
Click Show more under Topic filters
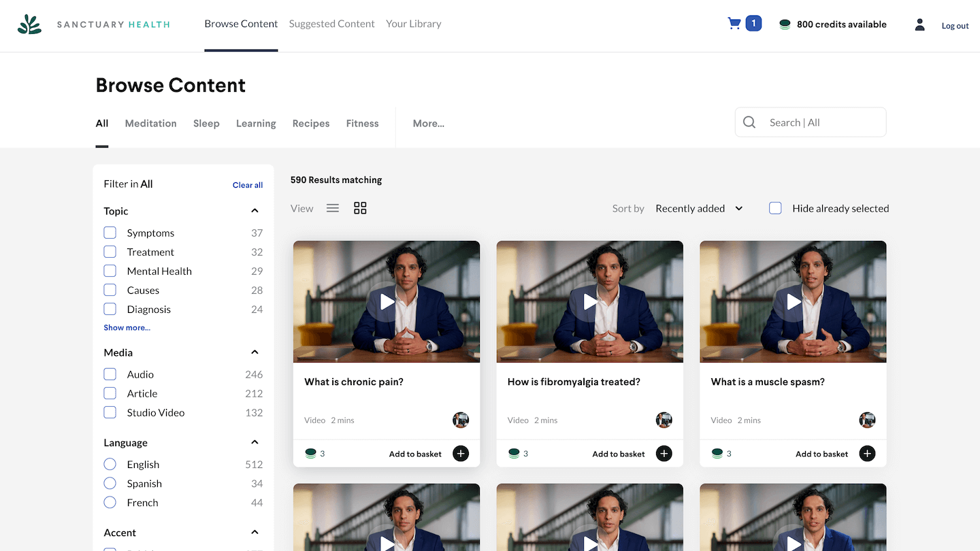pos(127,328)
